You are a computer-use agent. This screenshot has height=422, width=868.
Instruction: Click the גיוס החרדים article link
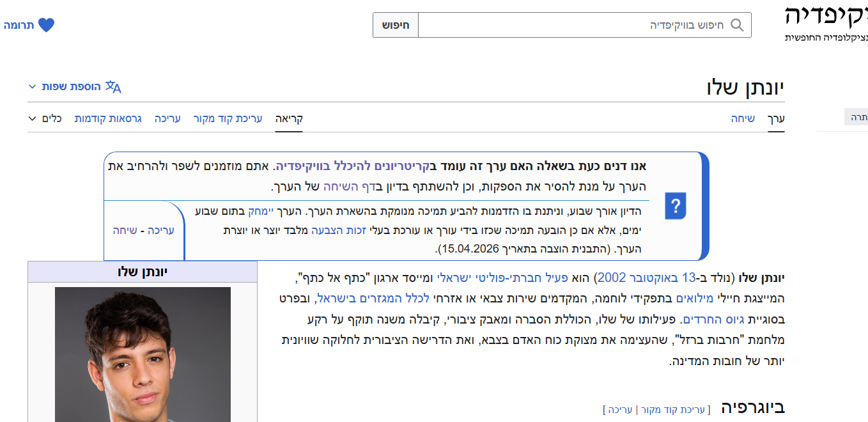tap(706, 318)
